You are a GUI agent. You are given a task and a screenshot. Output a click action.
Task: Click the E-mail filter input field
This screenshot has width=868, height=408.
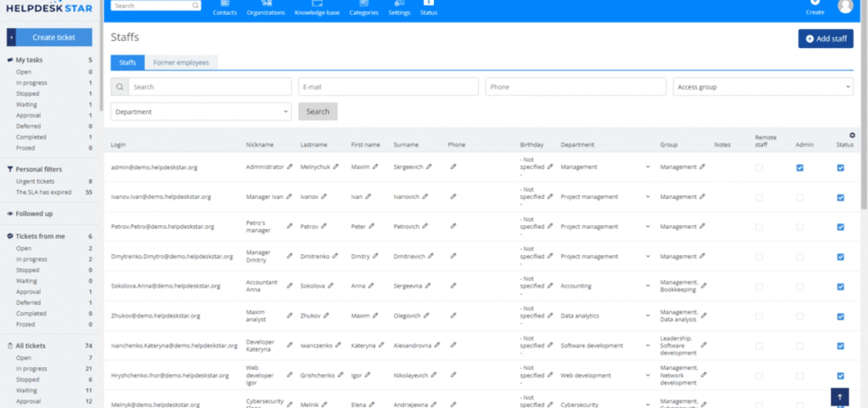(388, 87)
